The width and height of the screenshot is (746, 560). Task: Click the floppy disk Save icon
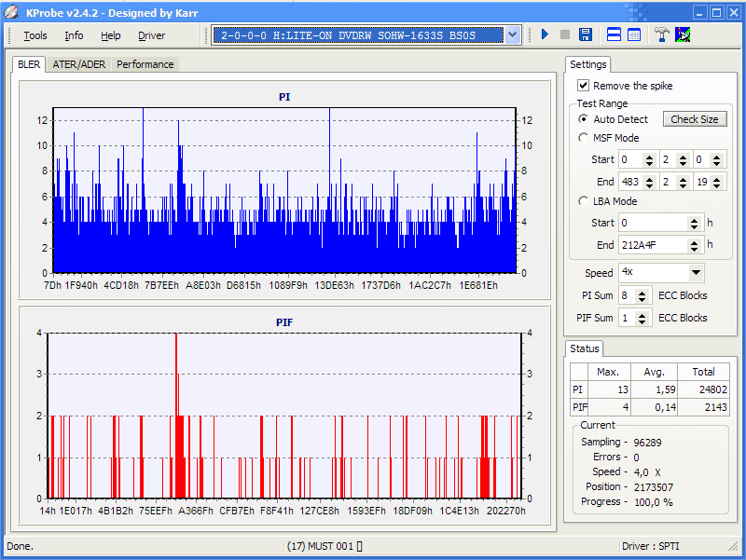(586, 35)
